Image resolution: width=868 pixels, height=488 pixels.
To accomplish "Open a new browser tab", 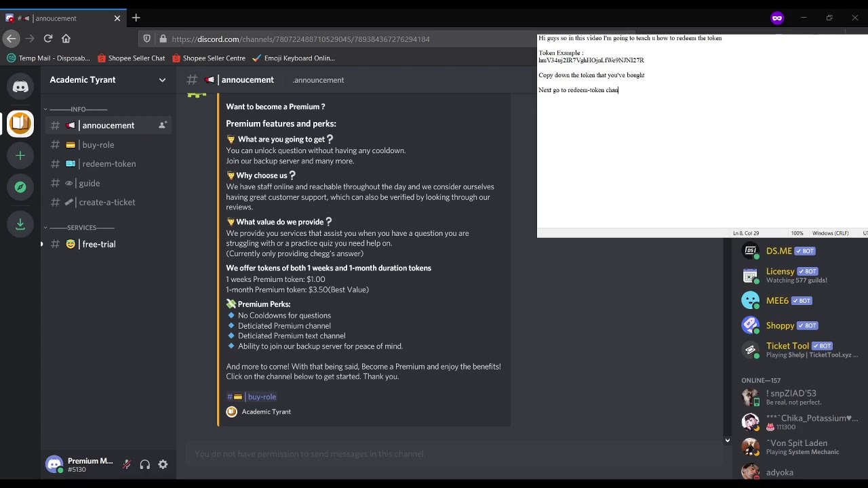I will tap(136, 18).
